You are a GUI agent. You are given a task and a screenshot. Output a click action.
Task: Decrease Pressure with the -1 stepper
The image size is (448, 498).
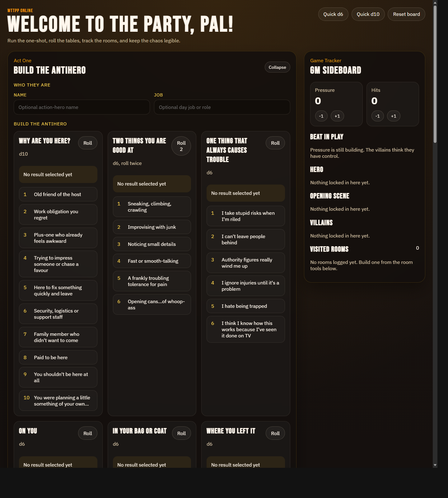321,116
